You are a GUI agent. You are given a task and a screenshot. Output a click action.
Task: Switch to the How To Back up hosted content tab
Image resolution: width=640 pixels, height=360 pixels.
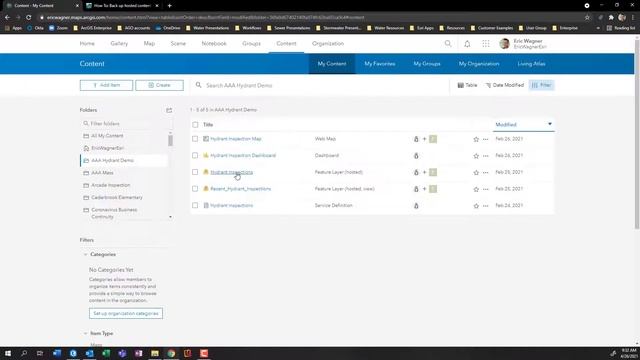pyautogui.click(x=122, y=6)
